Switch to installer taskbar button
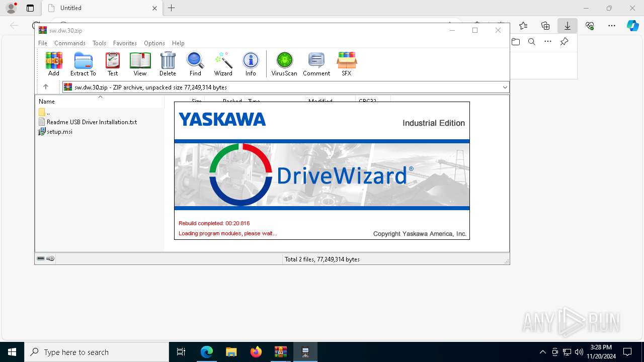 [x=305, y=352]
